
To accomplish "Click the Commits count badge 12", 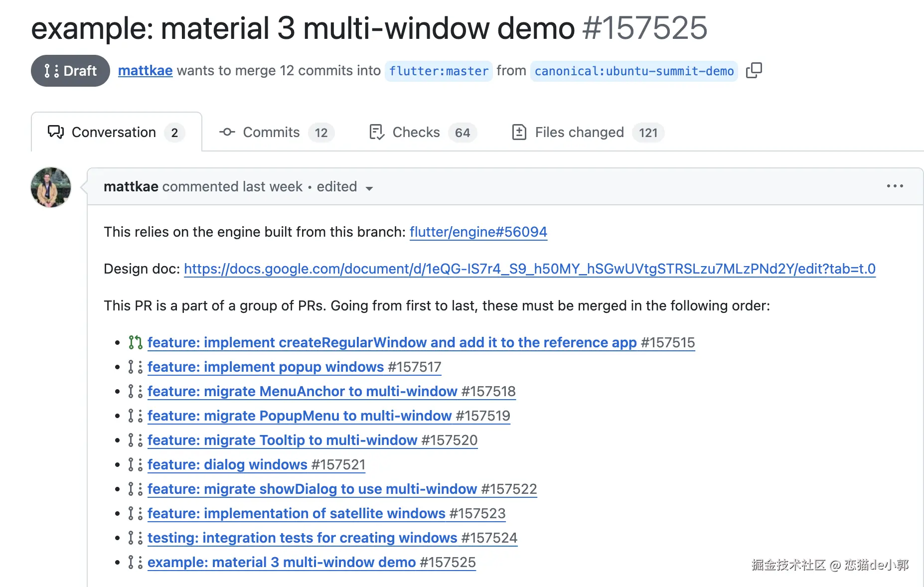I will click(321, 133).
